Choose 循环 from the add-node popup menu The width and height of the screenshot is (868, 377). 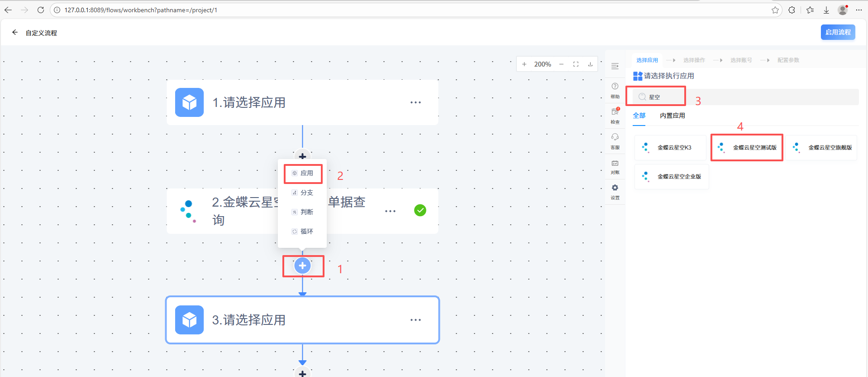(303, 232)
